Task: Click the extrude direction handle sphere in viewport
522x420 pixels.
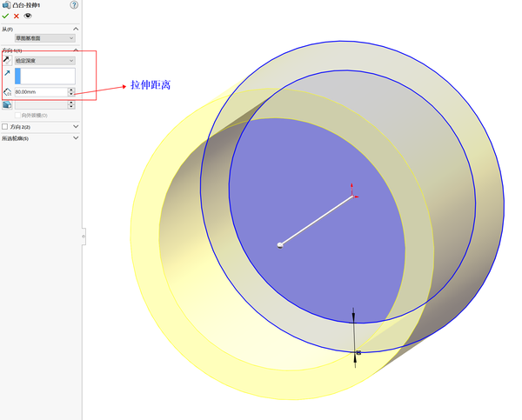Action: click(280, 245)
